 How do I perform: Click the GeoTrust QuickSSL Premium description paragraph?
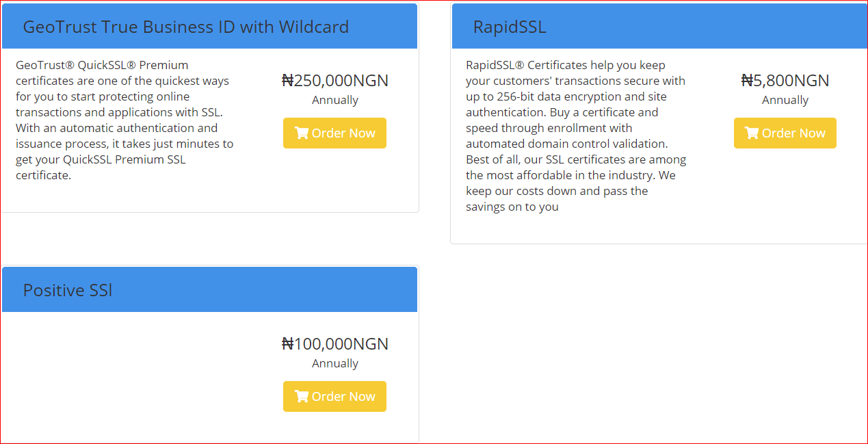click(x=124, y=120)
